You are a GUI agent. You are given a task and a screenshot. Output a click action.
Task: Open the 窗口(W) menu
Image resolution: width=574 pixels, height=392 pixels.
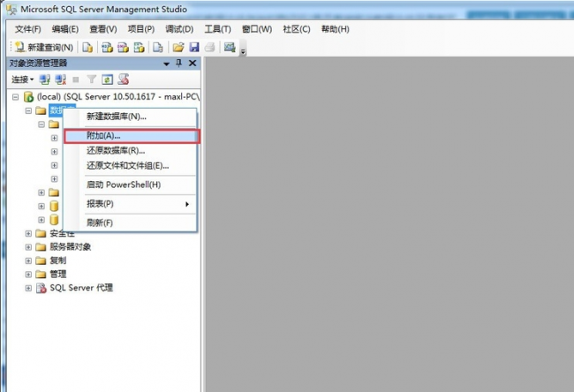(x=257, y=29)
